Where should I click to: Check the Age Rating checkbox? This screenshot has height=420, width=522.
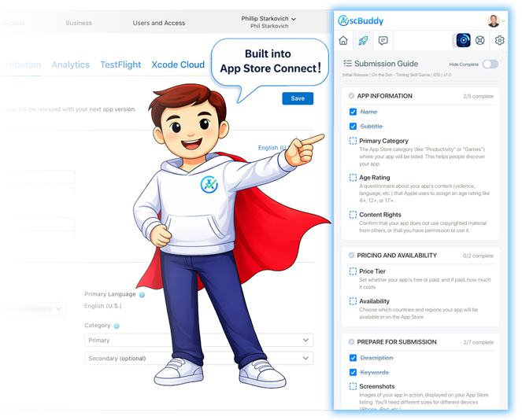point(353,178)
